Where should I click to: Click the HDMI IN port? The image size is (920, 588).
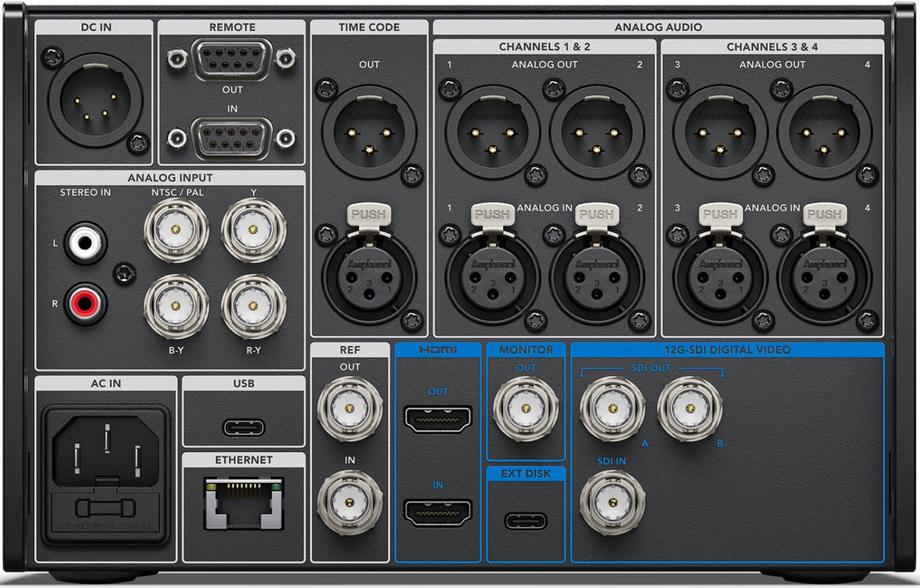point(438,512)
